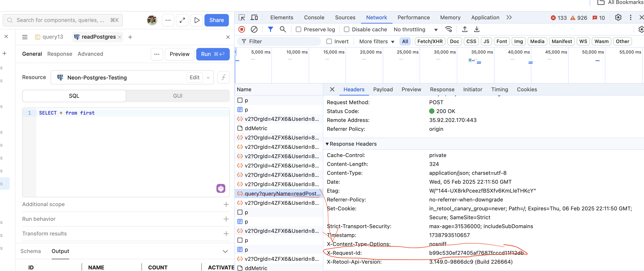The width and height of the screenshot is (644, 271).
Task: Click the 10 issues indicator
Action: (x=599, y=18)
